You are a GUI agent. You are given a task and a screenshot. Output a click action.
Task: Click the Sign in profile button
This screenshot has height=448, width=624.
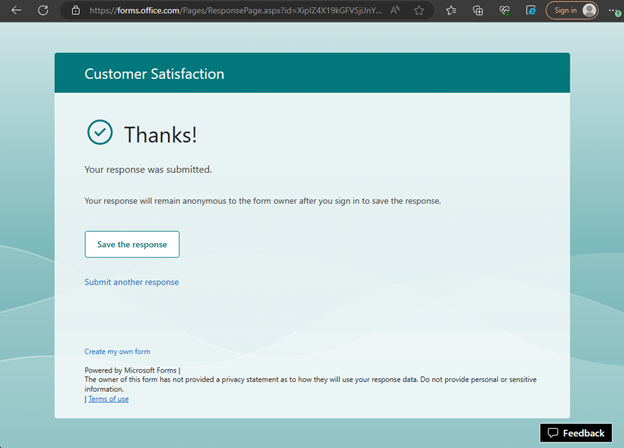coord(572,10)
